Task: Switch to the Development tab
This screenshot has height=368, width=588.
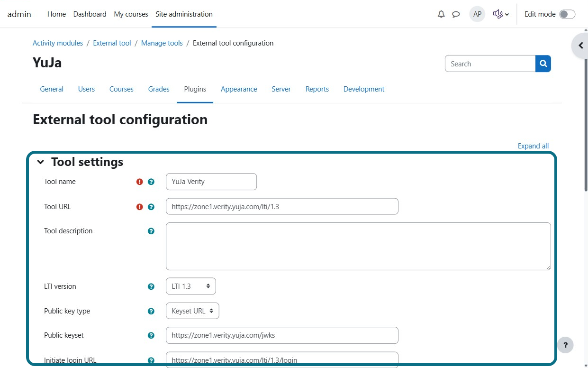Action: pos(364,89)
